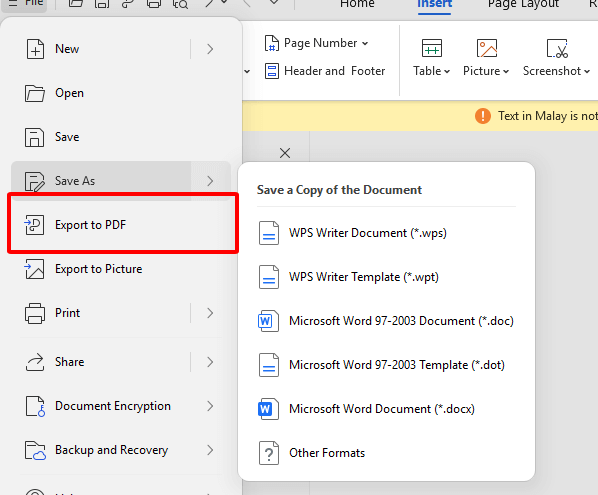The height and width of the screenshot is (495, 598).
Task: Switch to the Home ribbon tab
Action: [x=357, y=4]
